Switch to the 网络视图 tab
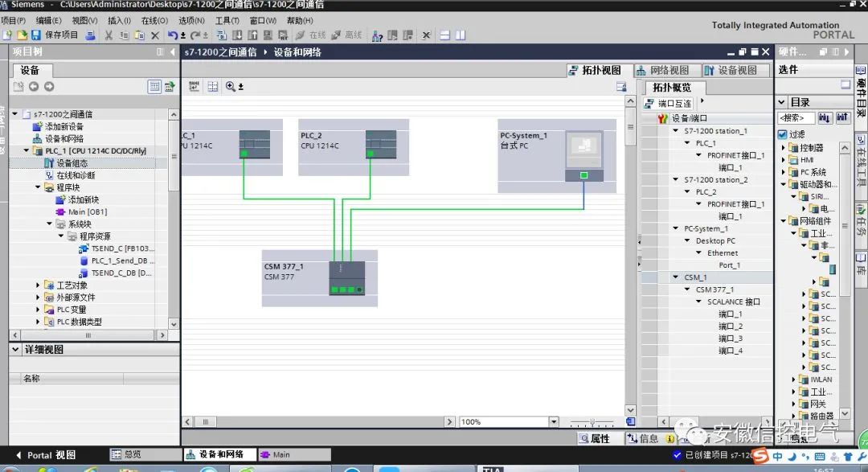 (663, 70)
